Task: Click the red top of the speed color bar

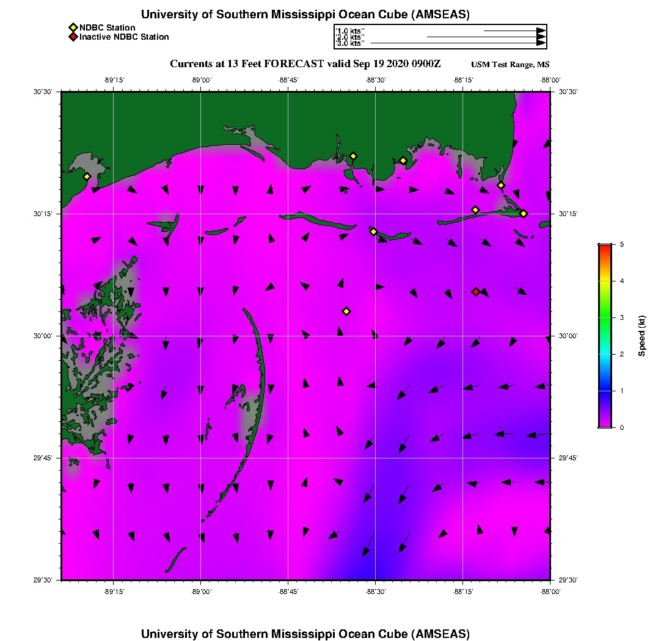Action: point(605,247)
